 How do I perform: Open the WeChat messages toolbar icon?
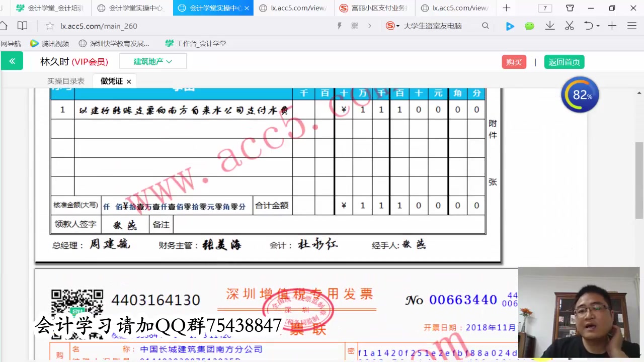(529, 26)
